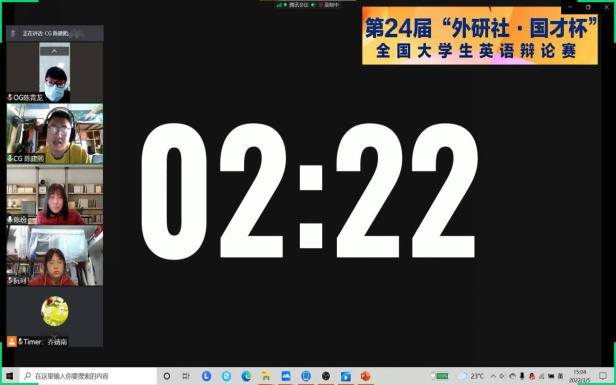The image size is (616, 385).
Task: Open Task View in the taskbar
Action: point(186,376)
